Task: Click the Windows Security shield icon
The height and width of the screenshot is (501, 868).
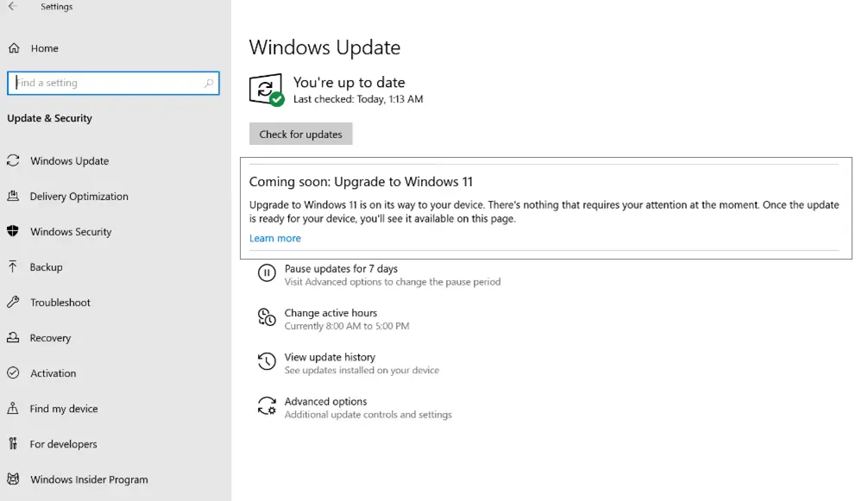Action: (x=13, y=231)
